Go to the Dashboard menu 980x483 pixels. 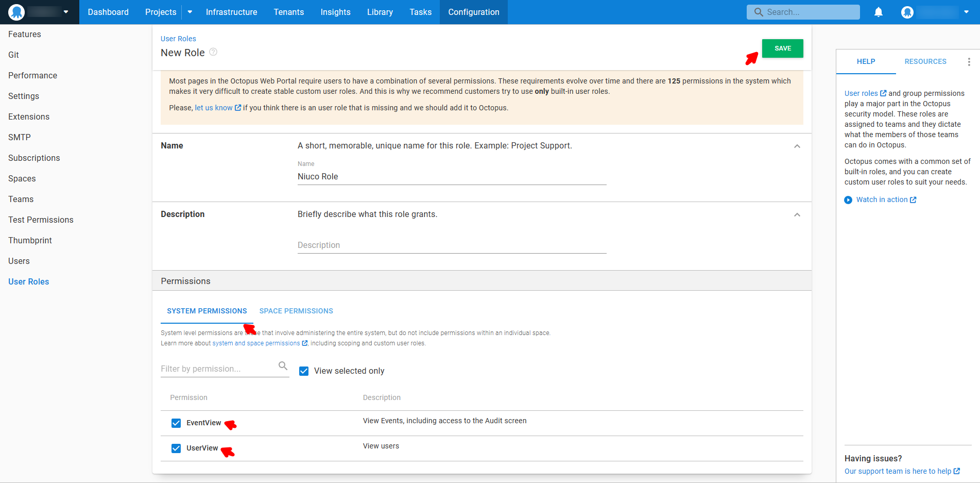(x=108, y=12)
